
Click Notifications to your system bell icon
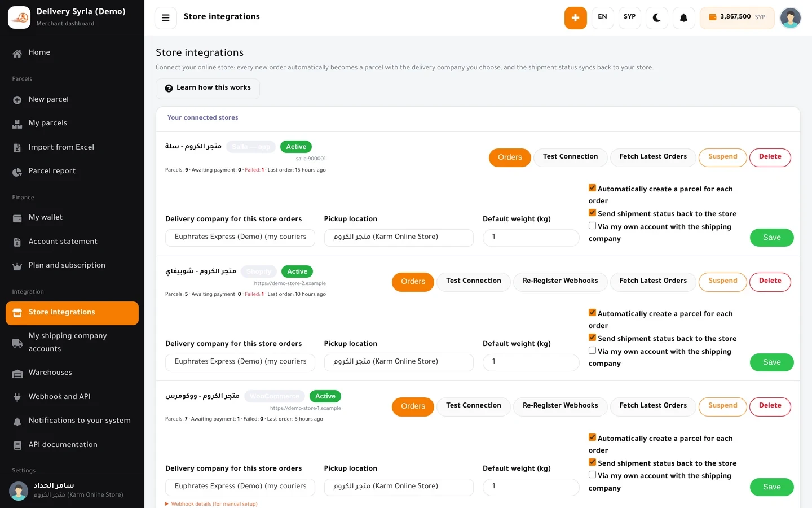click(x=17, y=421)
